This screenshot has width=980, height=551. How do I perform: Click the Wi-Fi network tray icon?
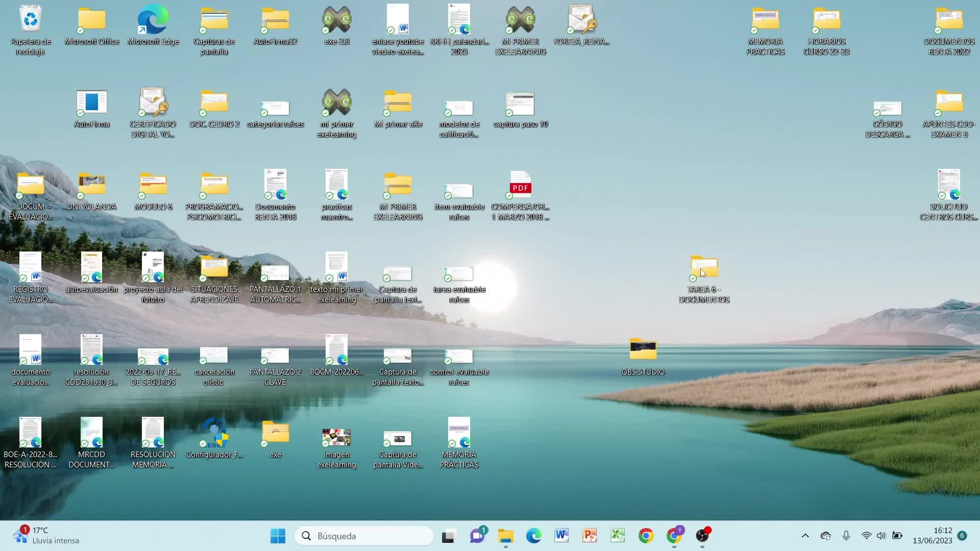[866, 536]
